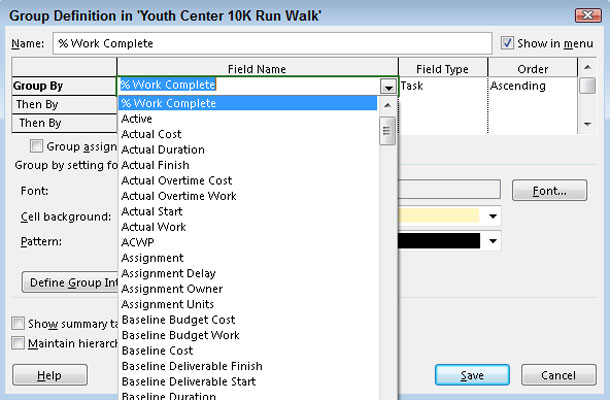Toggle the Show in menu checkbox
610x400 pixels.
(x=508, y=43)
